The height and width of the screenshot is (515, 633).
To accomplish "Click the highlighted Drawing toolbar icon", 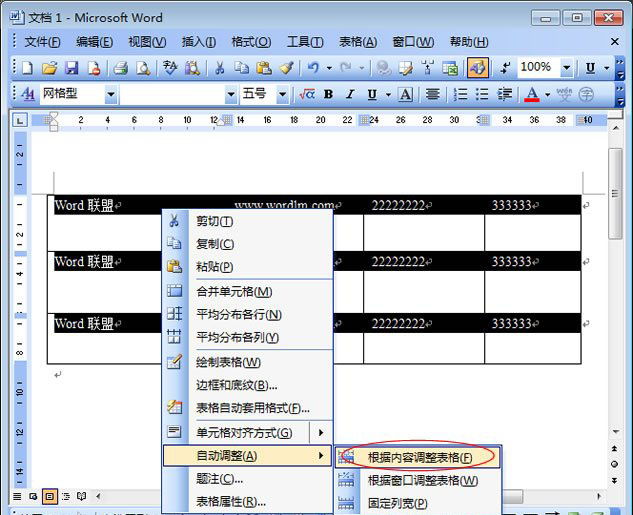I will [x=478, y=67].
